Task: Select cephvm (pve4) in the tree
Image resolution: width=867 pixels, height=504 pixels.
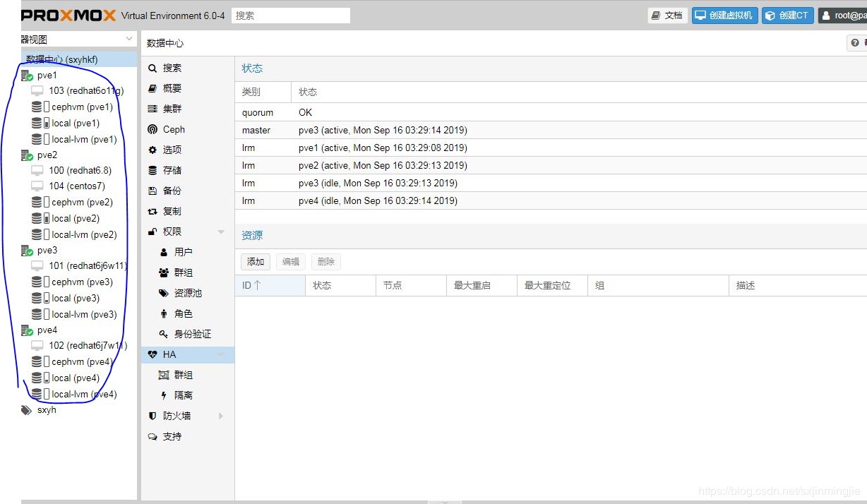Action: click(x=82, y=362)
